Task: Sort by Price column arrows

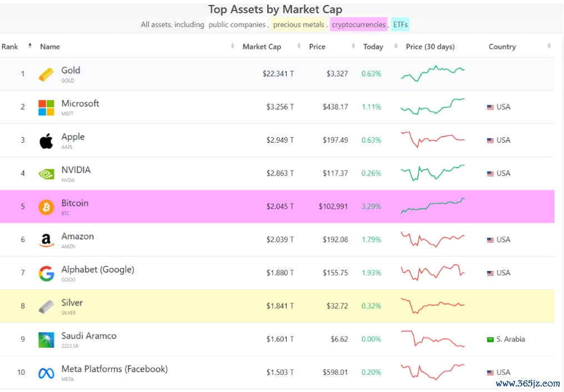Action: (x=353, y=46)
